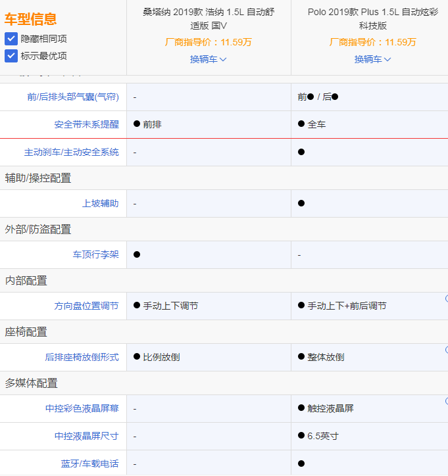Open the 后排座椅放倒形式 parameter link
The height and width of the screenshot is (476, 448).
[82, 357]
